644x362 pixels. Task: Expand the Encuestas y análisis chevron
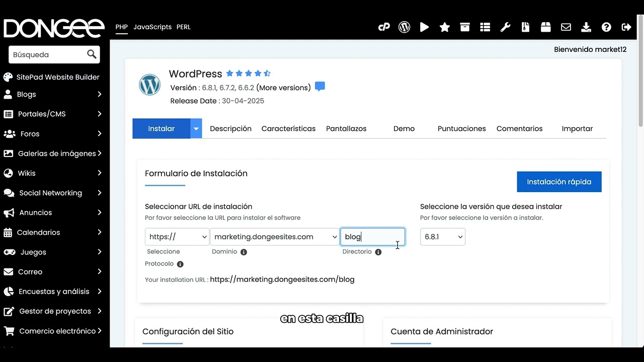[x=99, y=291]
